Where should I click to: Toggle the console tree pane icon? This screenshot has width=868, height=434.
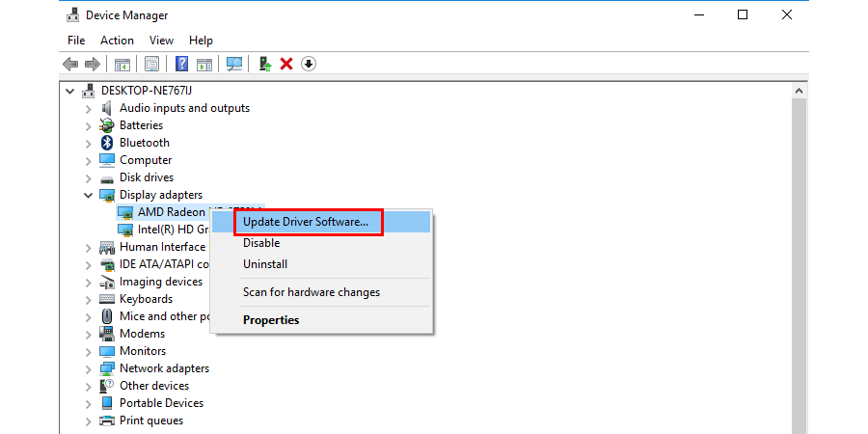[x=122, y=65]
